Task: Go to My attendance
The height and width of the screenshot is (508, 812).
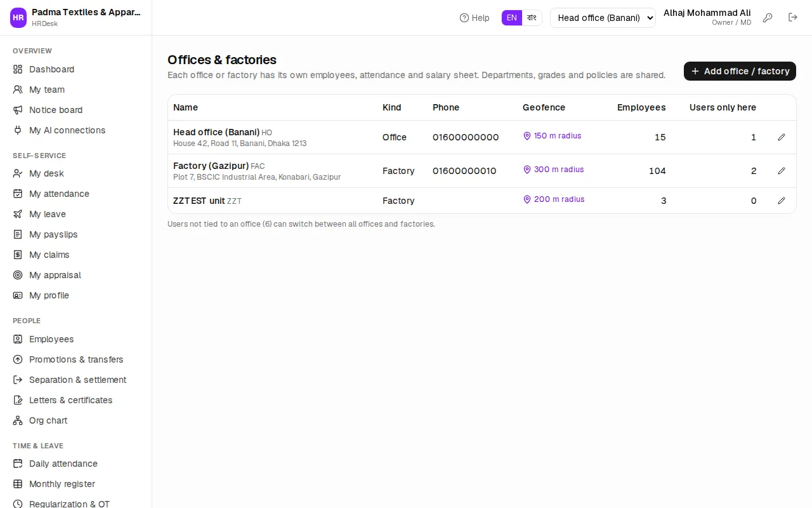Action: click(76, 194)
